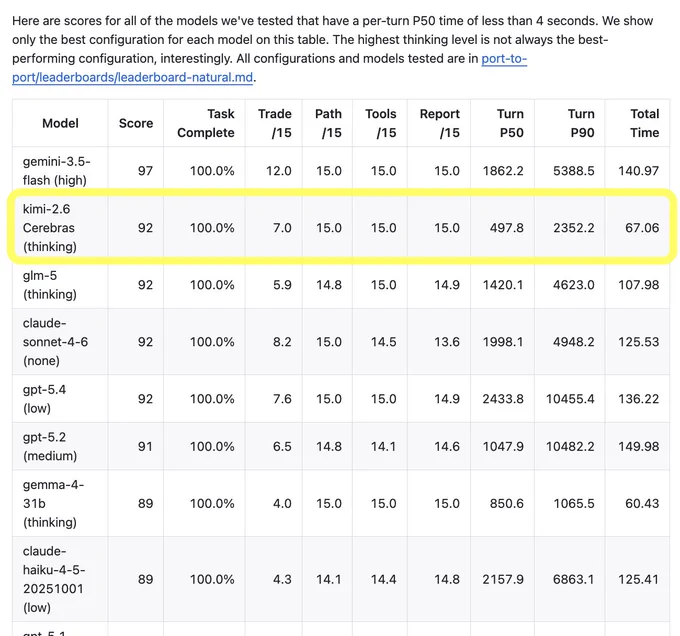Open the port-to-port leaderboard-natural.md link
The height and width of the screenshot is (636, 680).
click(x=132, y=77)
